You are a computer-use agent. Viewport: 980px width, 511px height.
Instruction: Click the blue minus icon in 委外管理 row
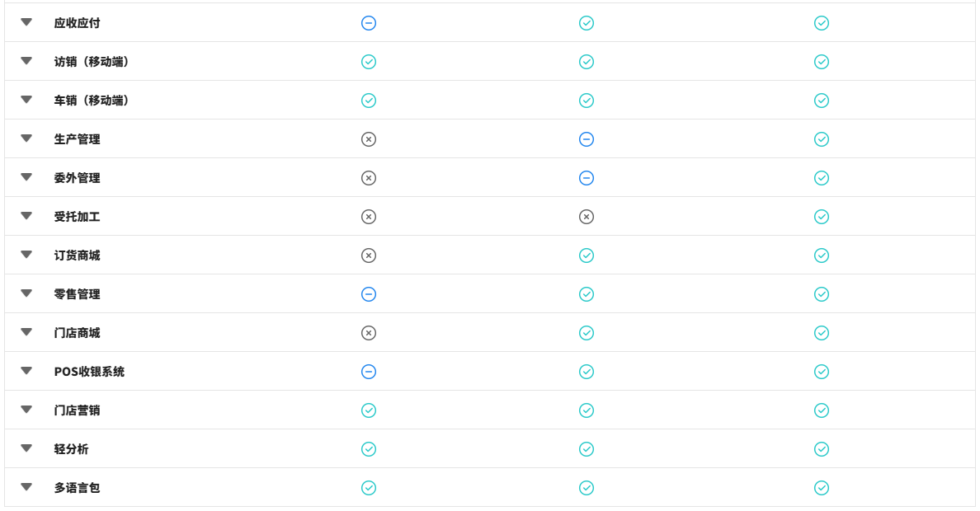pyautogui.click(x=587, y=178)
